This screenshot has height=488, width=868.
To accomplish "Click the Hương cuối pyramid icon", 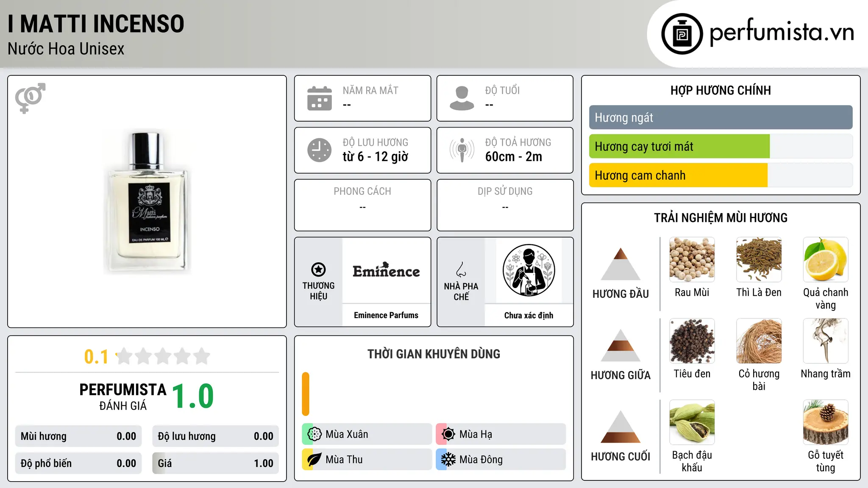I will pos(620,427).
